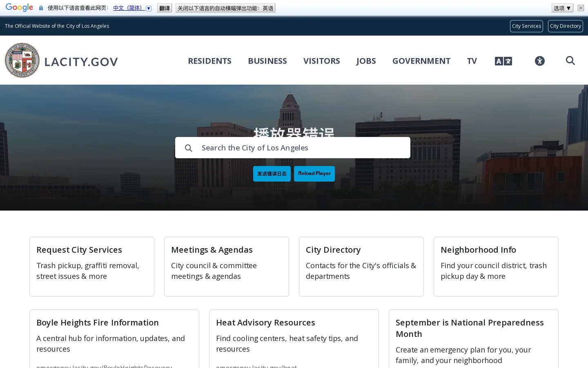Screen dimensions: 588x368
Task: Click 'The Official Website of the City of Los Angeles' text
Action: click(x=57, y=26)
